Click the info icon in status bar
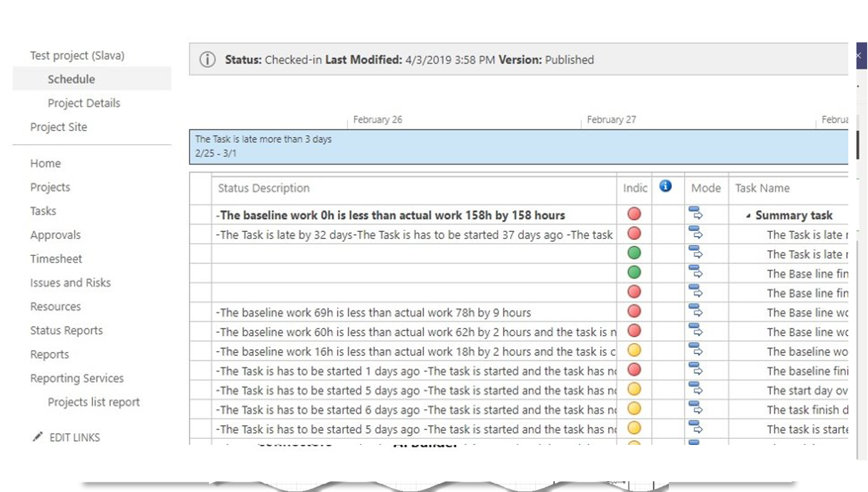868x492 pixels. click(207, 59)
